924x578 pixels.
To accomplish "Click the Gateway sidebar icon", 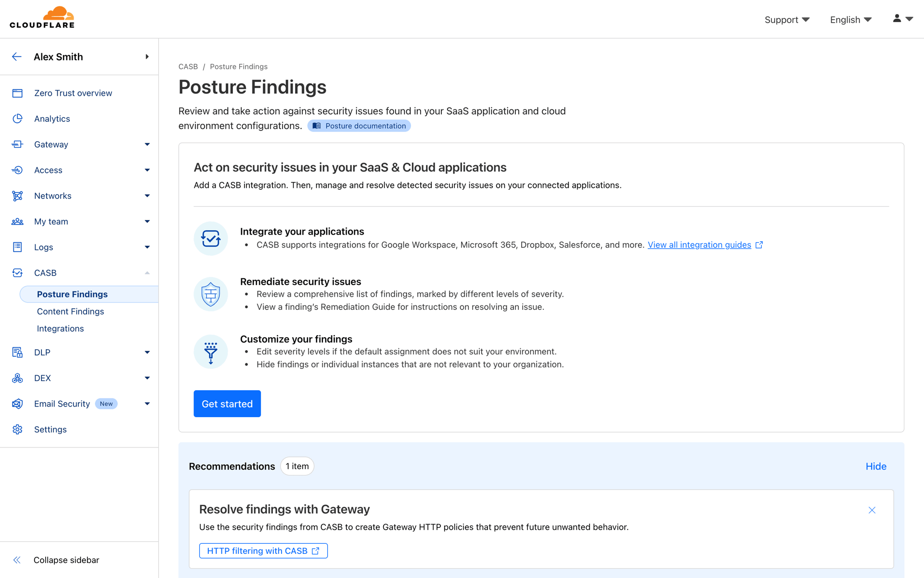I will 17,144.
